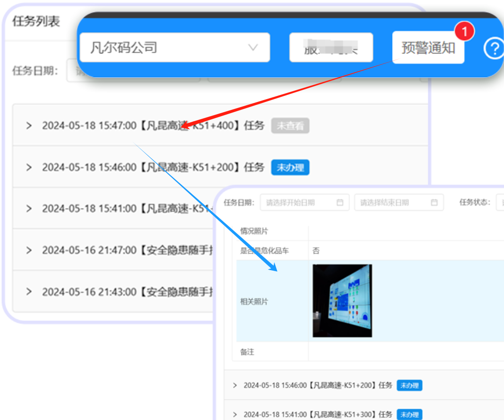
Task: Expand the 21:47:00 安全隐患随手拍 task
Action: (29, 250)
